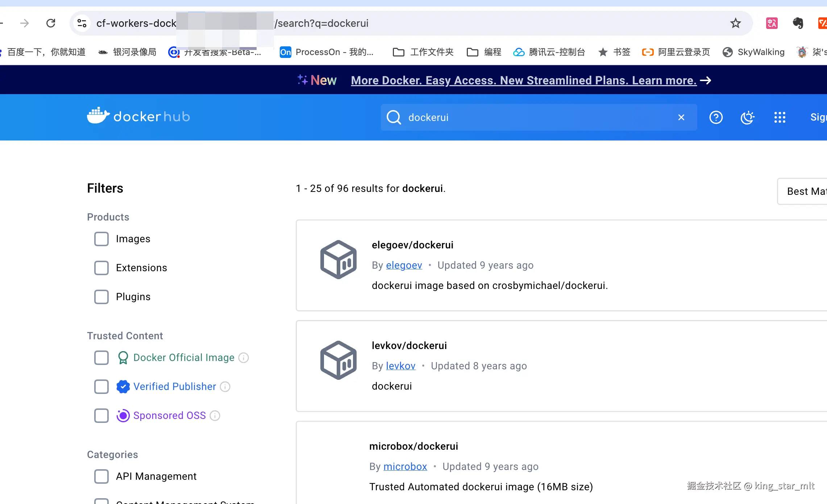Image resolution: width=827 pixels, height=504 pixels.
Task: Show info for Docker Official Image
Action: pos(244,358)
